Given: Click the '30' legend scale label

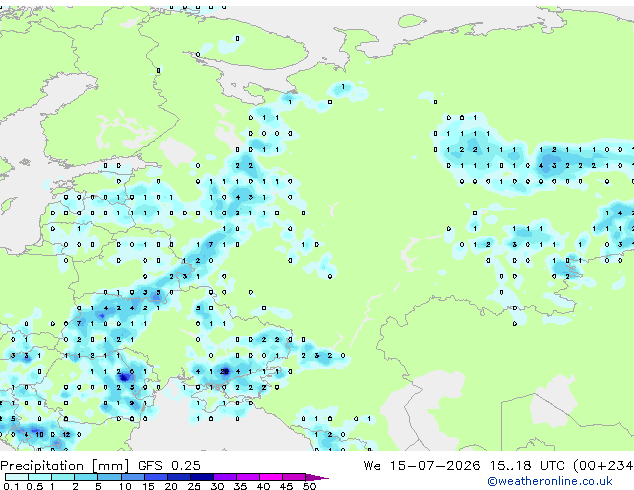Looking at the screenshot, I should tap(217, 486).
